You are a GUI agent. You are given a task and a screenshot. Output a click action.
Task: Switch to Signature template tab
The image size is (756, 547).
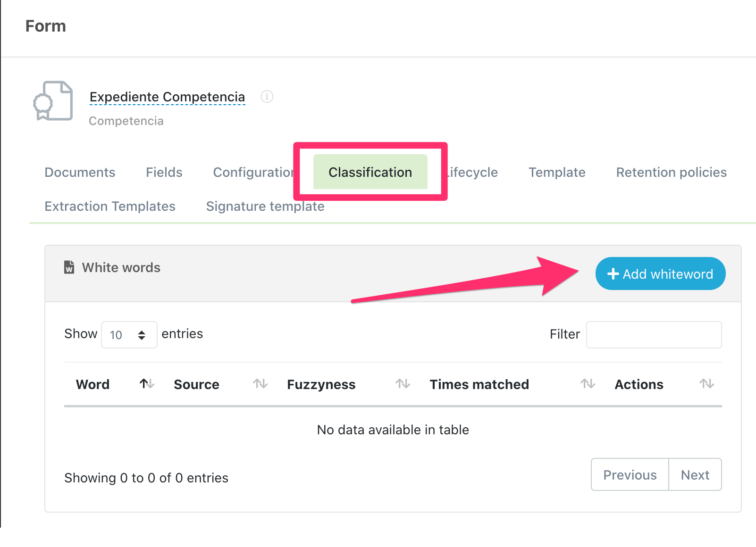click(265, 207)
